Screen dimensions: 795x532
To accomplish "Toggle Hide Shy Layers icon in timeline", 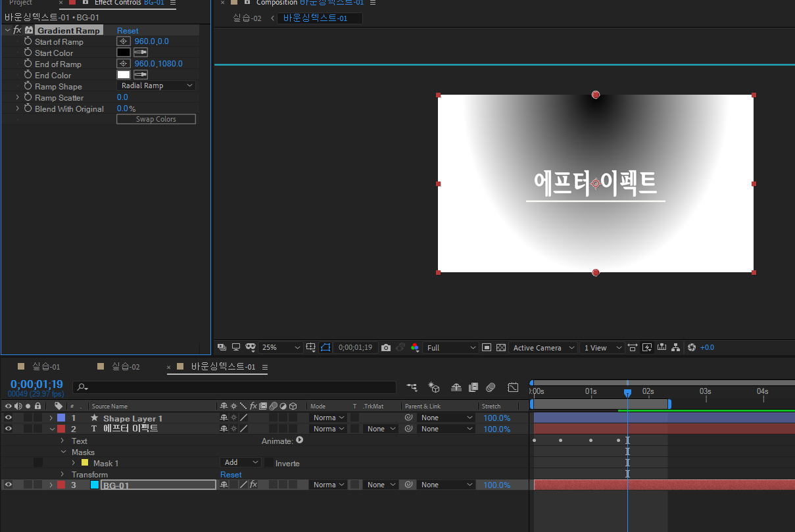I will point(456,387).
